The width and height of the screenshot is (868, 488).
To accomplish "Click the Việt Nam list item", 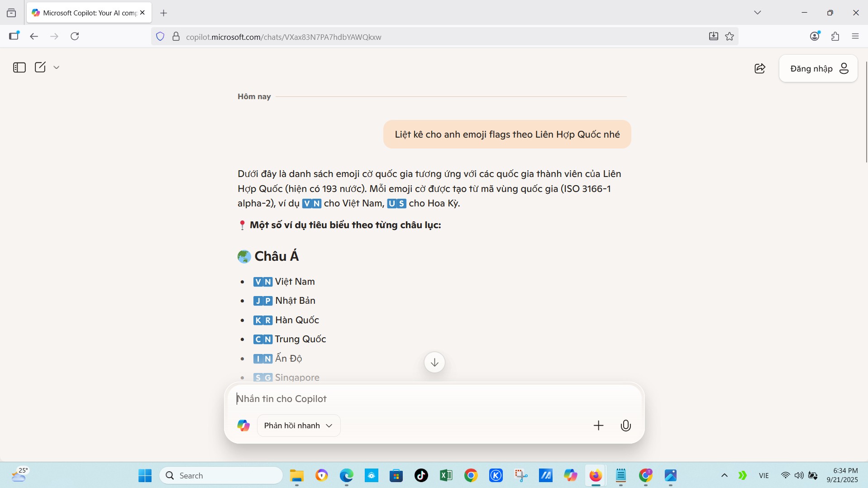I will 284,282.
